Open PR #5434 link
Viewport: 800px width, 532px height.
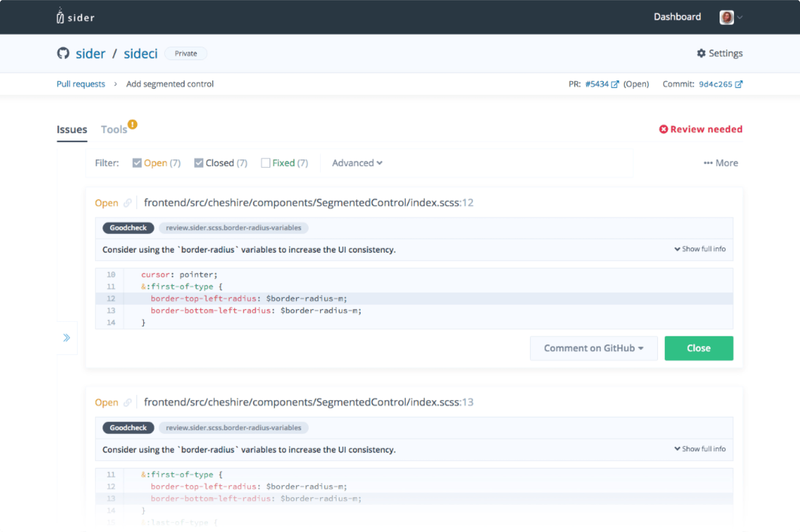click(x=597, y=84)
